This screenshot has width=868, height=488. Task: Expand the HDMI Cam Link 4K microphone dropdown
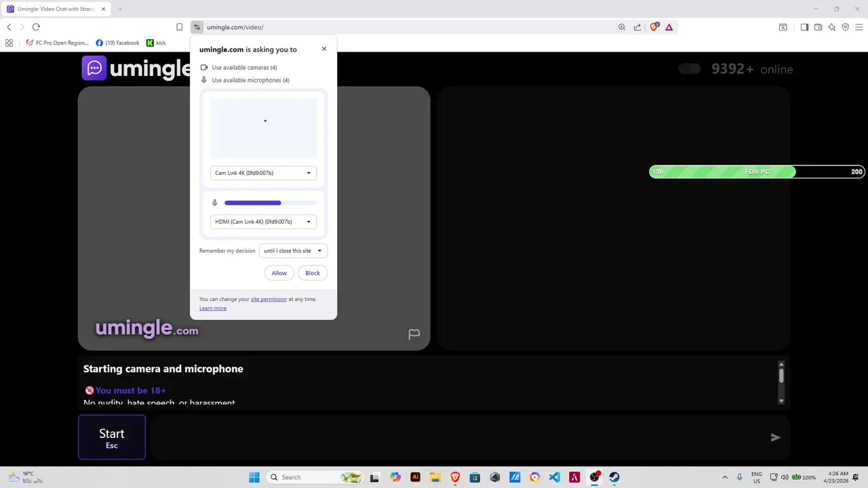tap(263, 222)
